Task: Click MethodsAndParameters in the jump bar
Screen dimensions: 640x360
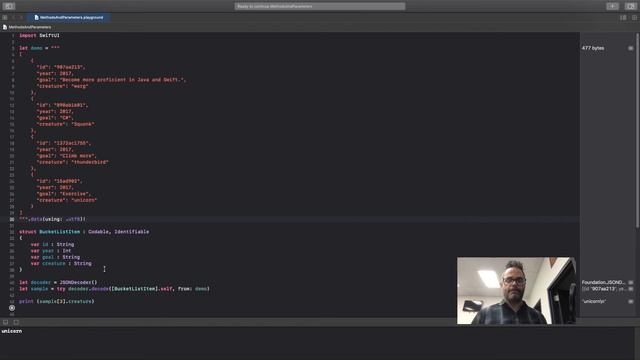Action: (30, 27)
